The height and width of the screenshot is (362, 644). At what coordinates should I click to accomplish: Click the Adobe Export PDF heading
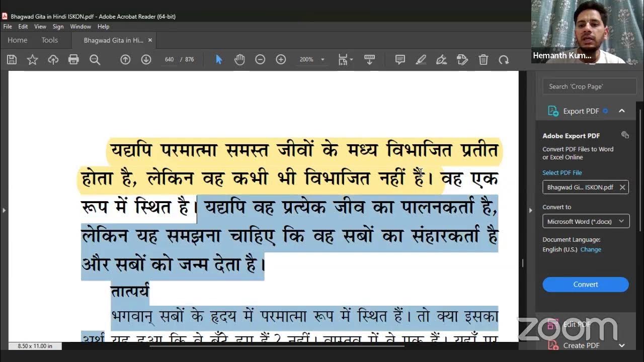click(x=571, y=136)
